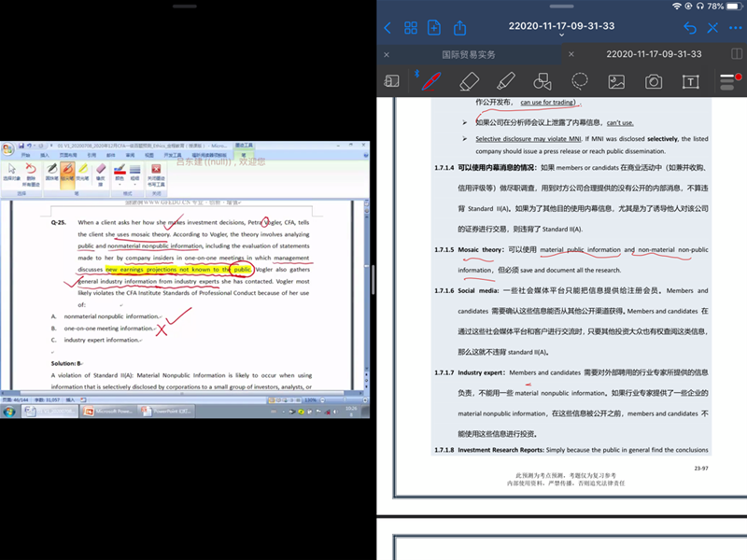Switch to the 国际贸易实务 tab
Screen dimensions: 747x560
coord(469,54)
